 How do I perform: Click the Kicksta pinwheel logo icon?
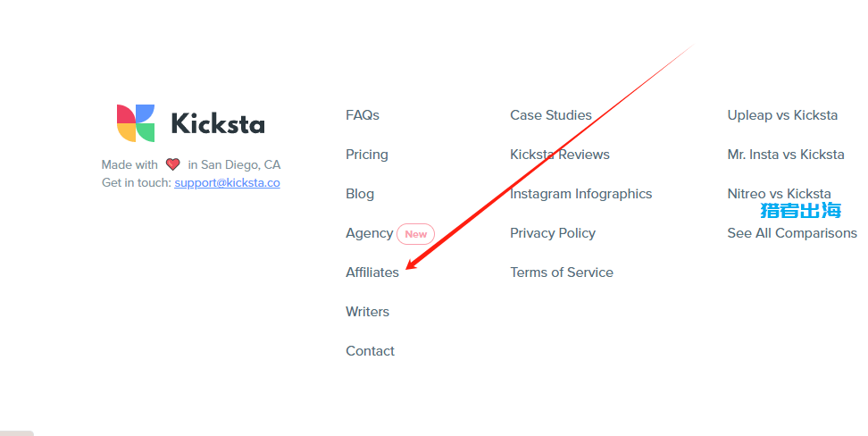[136, 123]
